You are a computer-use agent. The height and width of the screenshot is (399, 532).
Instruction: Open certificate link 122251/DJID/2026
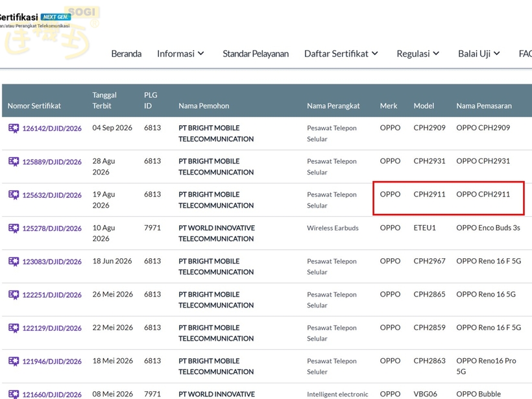[x=52, y=295]
